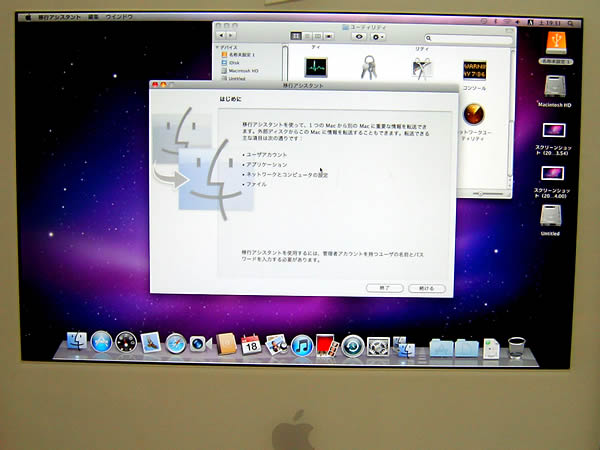
Task: Open Time Machine in the Dock
Action: coord(352,346)
